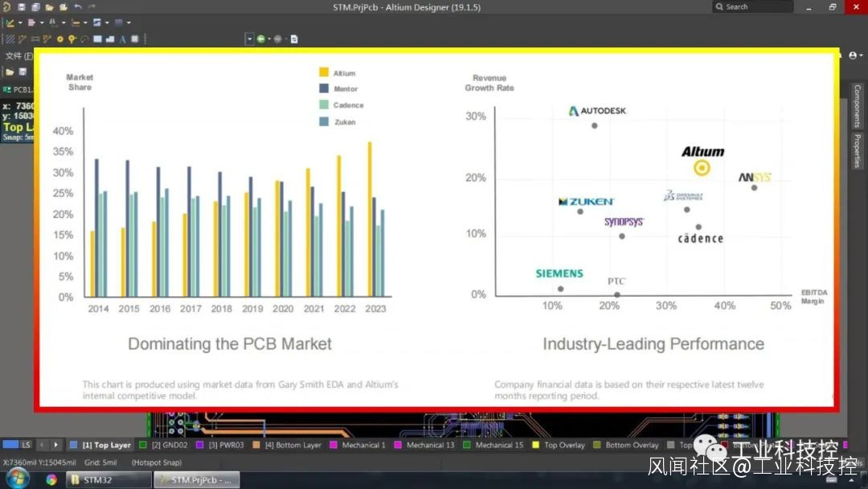Viewport: 868px width, 489px height.
Task: Switch to the PCB1 document tab
Action: point(18,89)
